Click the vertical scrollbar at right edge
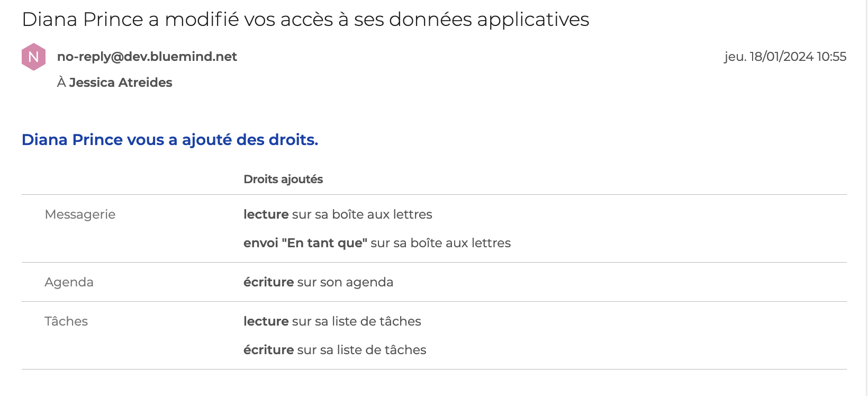 (866, 198)
